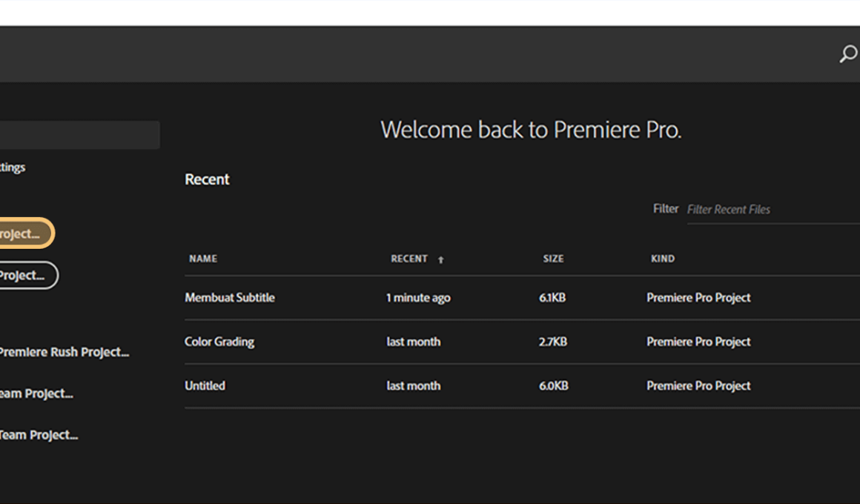Click Premiere Pro Project in Color Grading row
Screen dimensions: 860x504
pos(698,342)
